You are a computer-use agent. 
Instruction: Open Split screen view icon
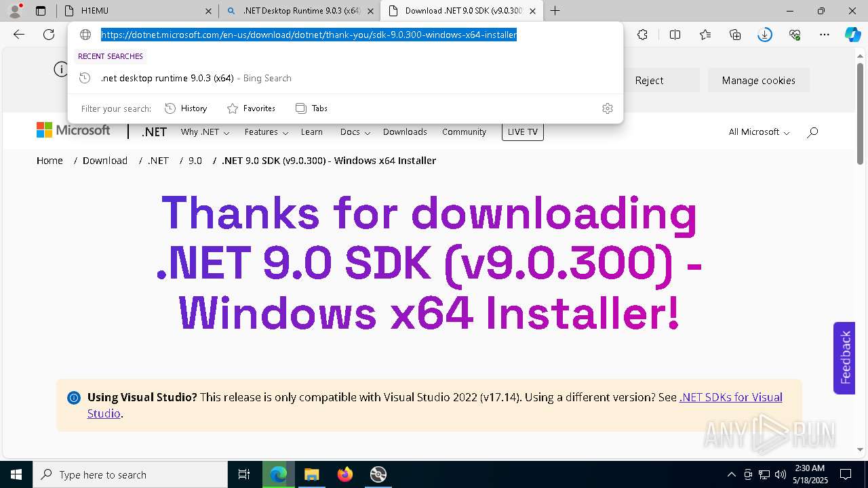pos(675,35)
